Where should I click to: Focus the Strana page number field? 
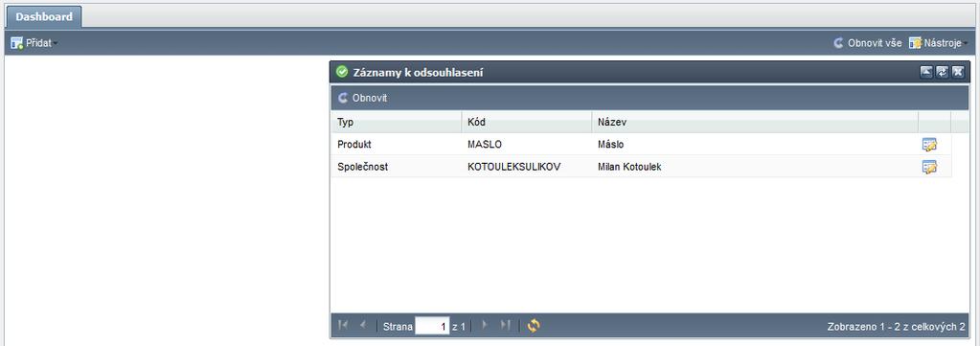pos(432,326)
